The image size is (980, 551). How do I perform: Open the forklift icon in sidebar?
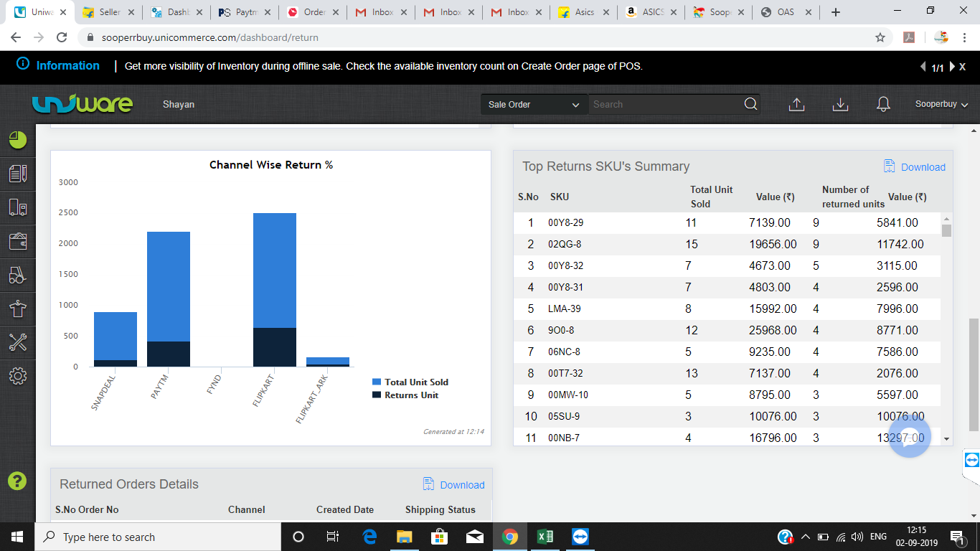pyautogui.click(x=18, y=275)
